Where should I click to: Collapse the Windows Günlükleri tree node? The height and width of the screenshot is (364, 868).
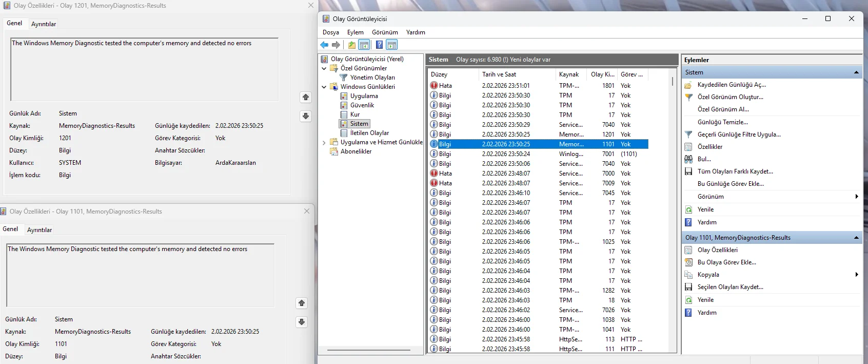tap(324, 87)
